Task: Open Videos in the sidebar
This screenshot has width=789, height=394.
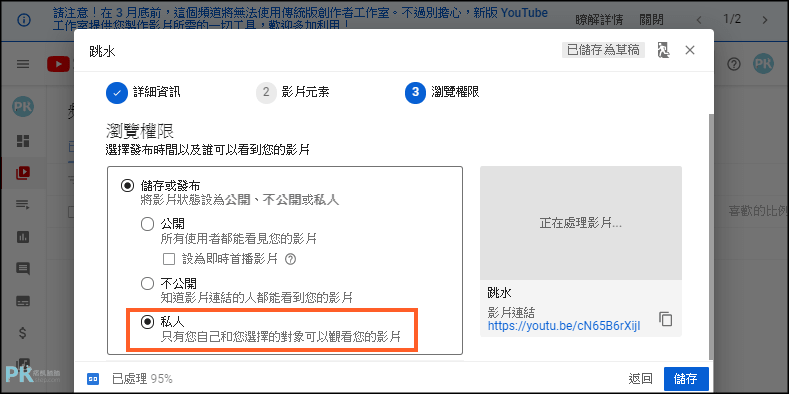Action: [23, 173]
